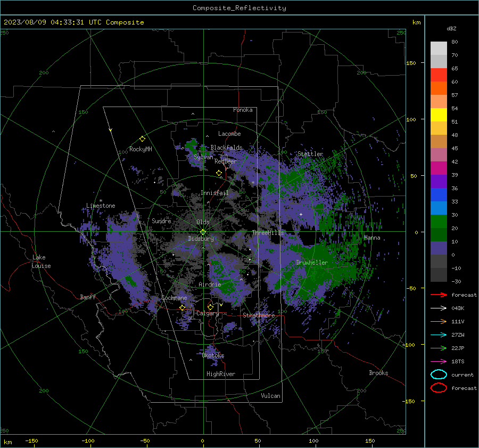The image size is (479, 448).
Task: Click the Drumheller city label
Action: [x=312, y=263]
